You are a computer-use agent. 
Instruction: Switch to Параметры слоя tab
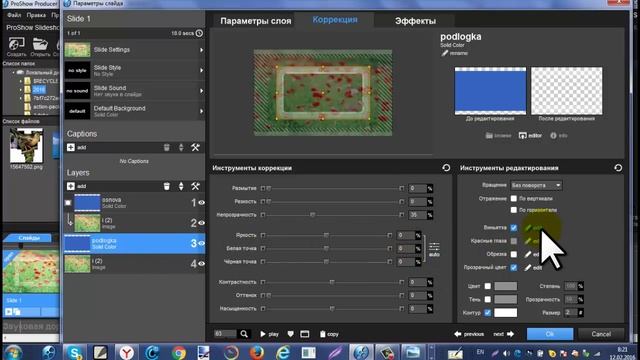[x=256, y=21]
